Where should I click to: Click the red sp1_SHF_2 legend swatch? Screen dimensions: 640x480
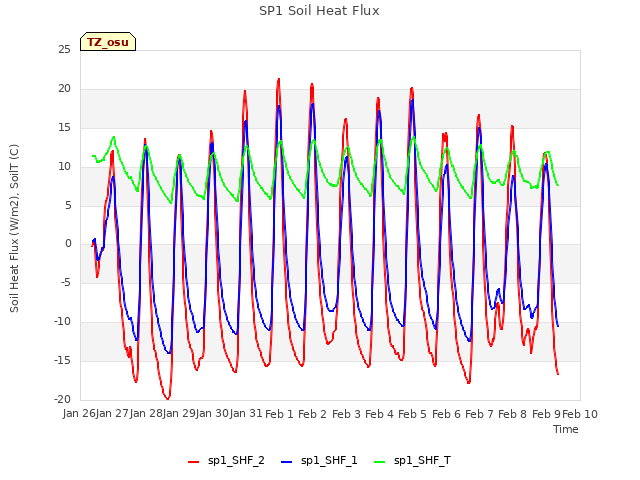tap(193, 462)
